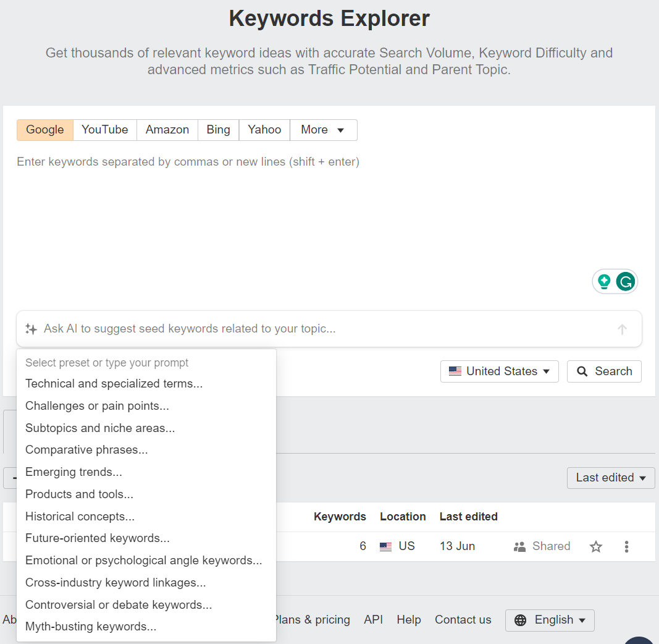Click the Grammarly G icon

click(626, 281)
